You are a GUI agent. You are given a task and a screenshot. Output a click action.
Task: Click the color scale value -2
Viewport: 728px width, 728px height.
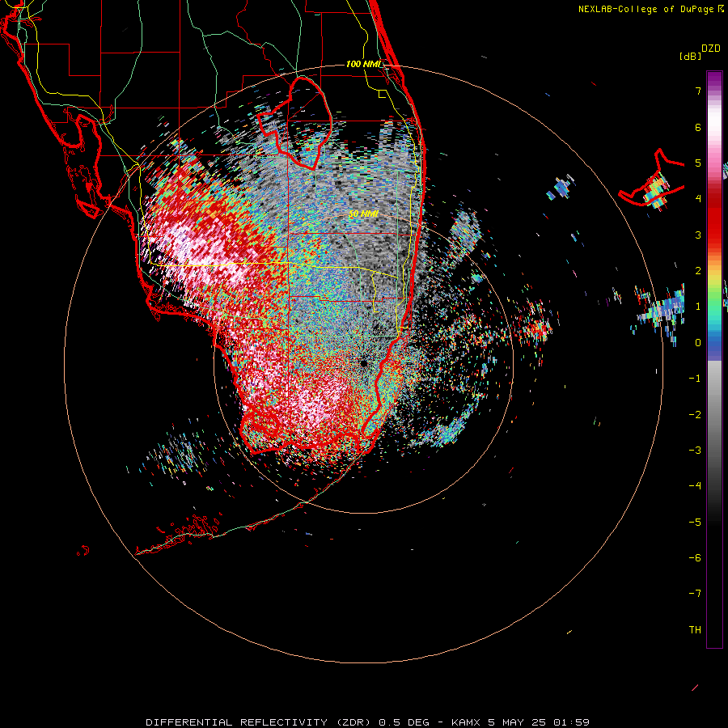pos(695,415)
